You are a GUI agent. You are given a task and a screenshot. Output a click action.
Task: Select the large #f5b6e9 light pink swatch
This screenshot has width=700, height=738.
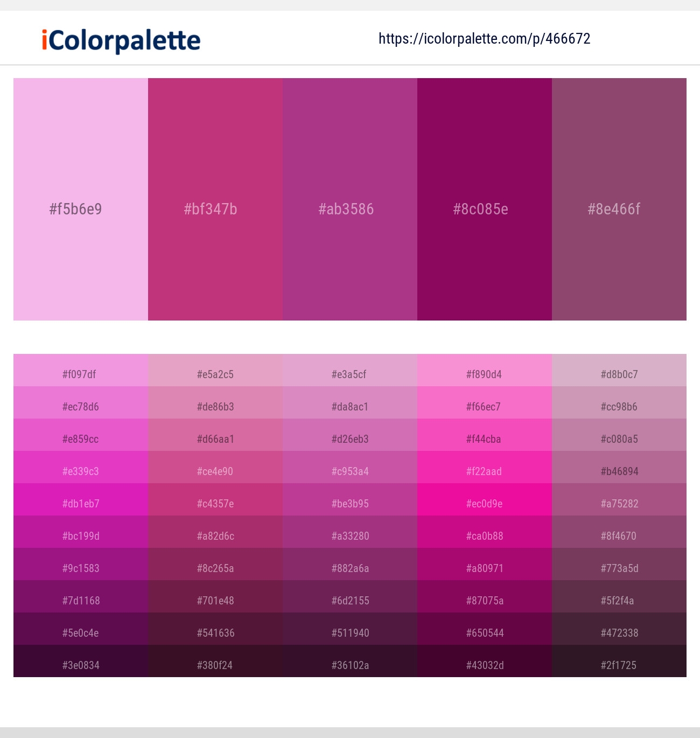(x=81, y=199)
